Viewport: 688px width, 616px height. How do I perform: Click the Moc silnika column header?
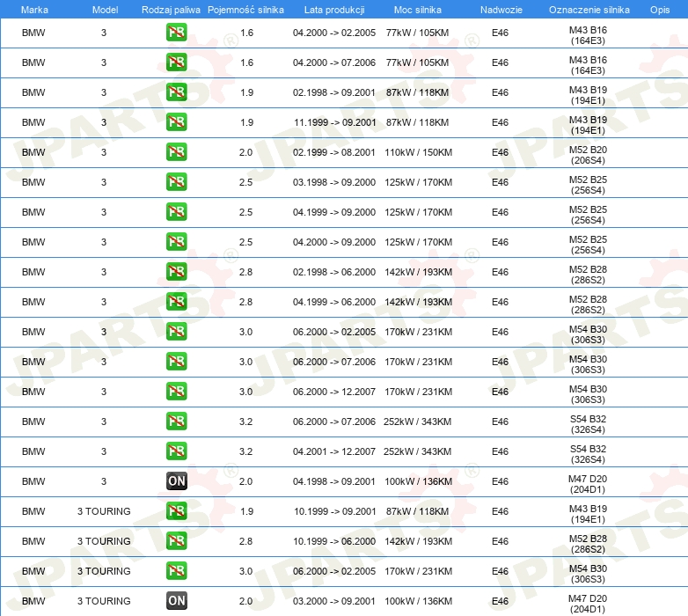click(x=418, y=10)
